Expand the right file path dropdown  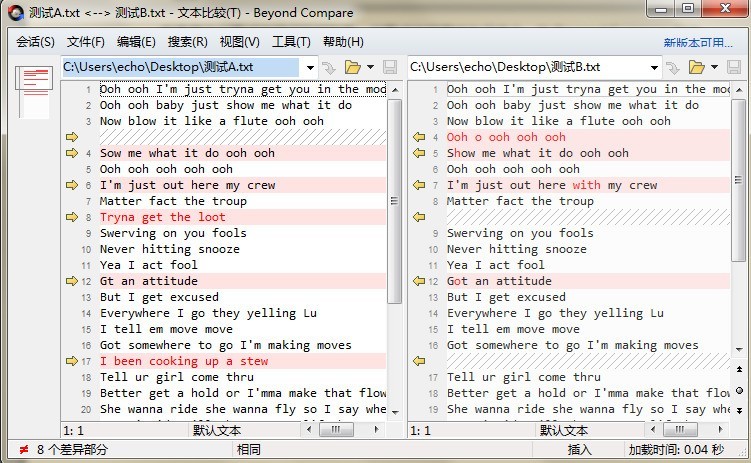(656, 67)
